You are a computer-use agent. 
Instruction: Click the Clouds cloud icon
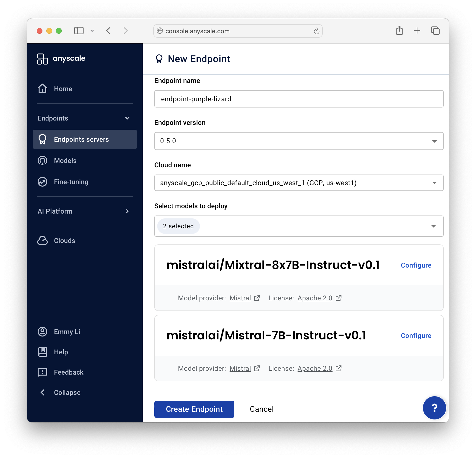(x=42, y=241)
